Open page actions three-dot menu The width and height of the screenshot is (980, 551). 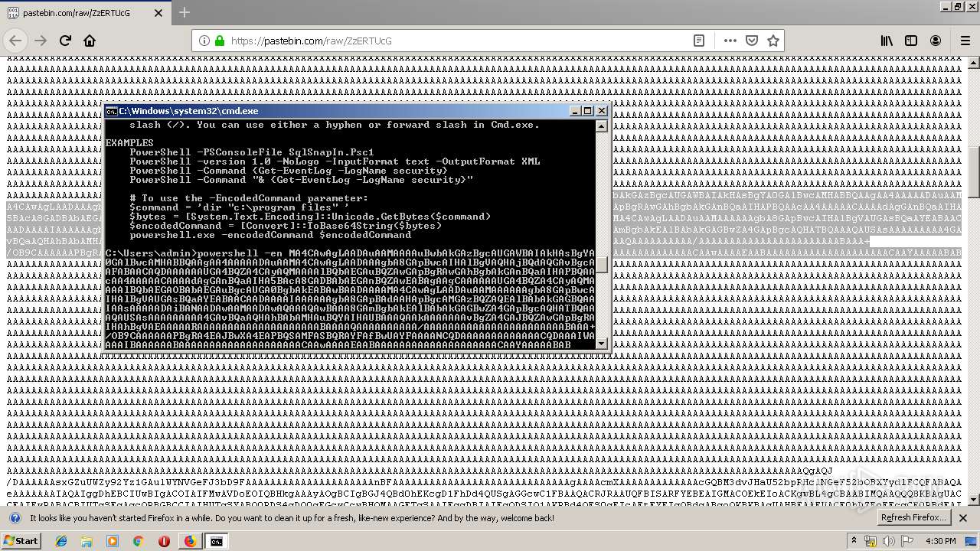click(x=730, y=41)
